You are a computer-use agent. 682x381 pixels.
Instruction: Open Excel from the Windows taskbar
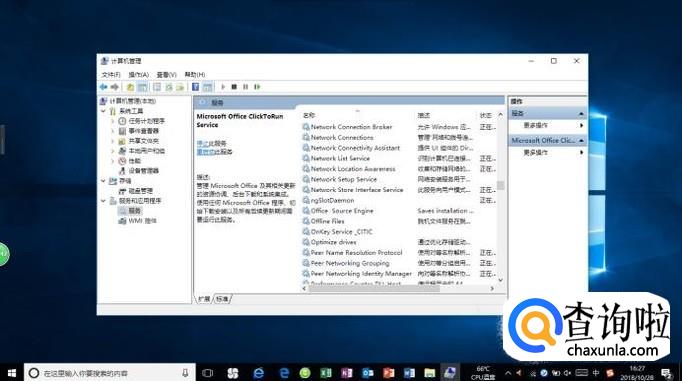(326, 373)
